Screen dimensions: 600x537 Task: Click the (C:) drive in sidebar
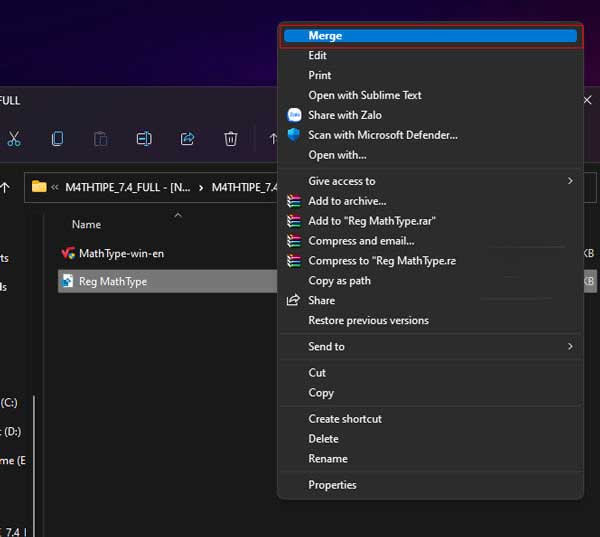9,402
